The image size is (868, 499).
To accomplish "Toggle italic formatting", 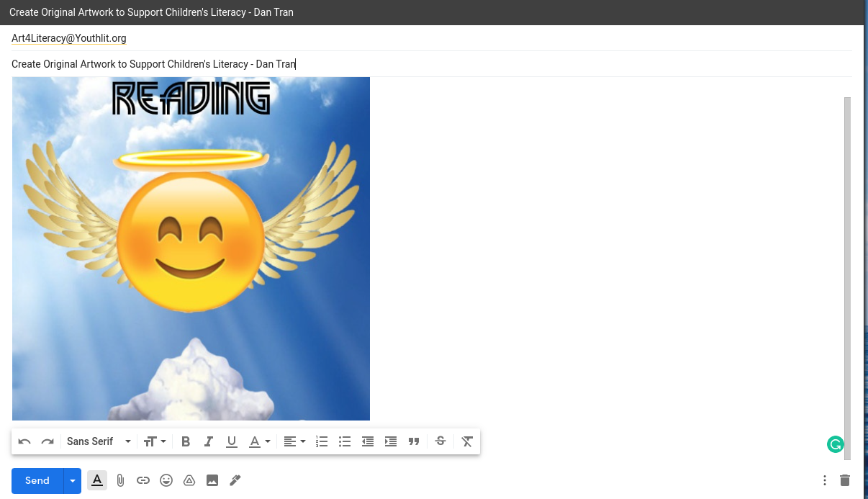I will tap(209, 441).
